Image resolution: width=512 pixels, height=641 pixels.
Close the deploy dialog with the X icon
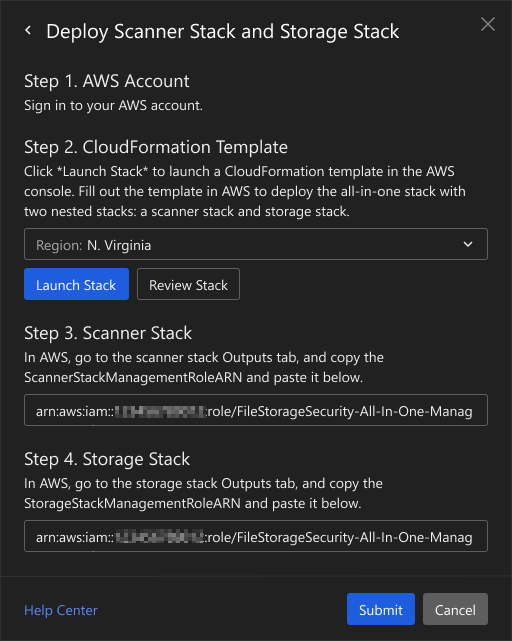[x=488, y=24]
